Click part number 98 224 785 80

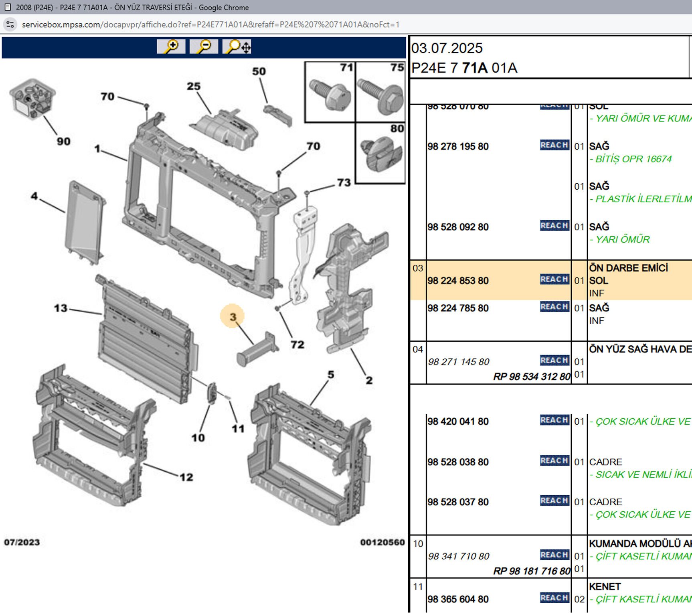pyautogui.click(x=458, y=308)
